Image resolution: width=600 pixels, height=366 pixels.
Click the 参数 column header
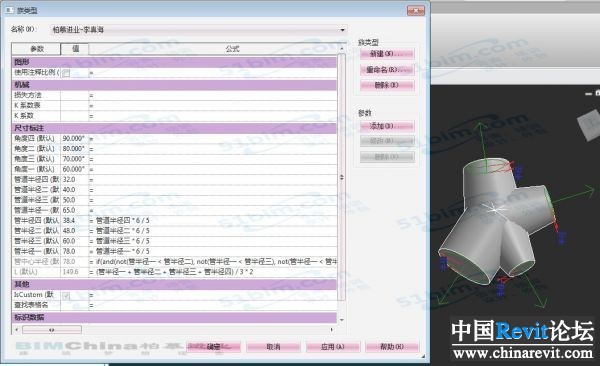pyautogui.click(x=36, y=49)
